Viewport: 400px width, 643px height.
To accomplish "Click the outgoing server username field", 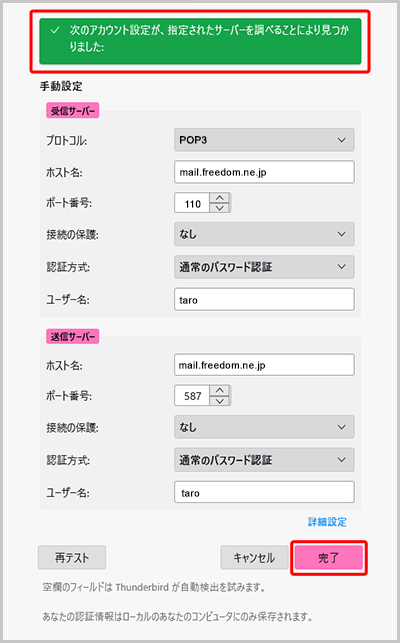I will tap(264, 492).
